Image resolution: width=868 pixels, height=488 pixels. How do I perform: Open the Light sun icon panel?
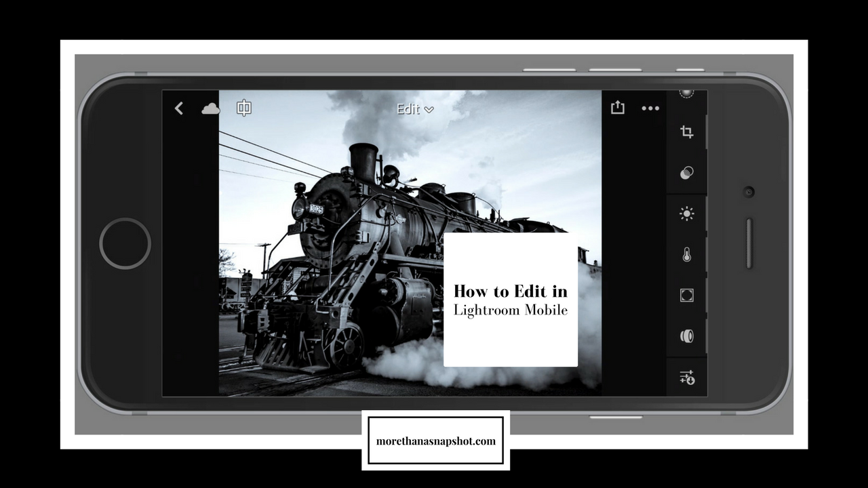(x=687, y=214)
